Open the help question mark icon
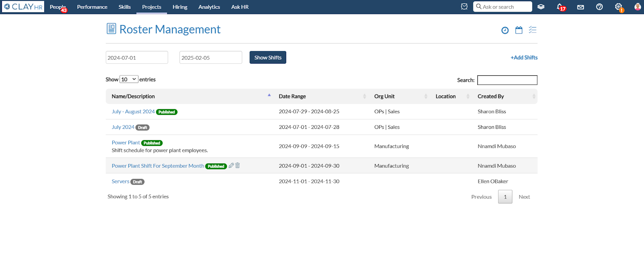Viewport: 644px width, 280px height. 599,7
